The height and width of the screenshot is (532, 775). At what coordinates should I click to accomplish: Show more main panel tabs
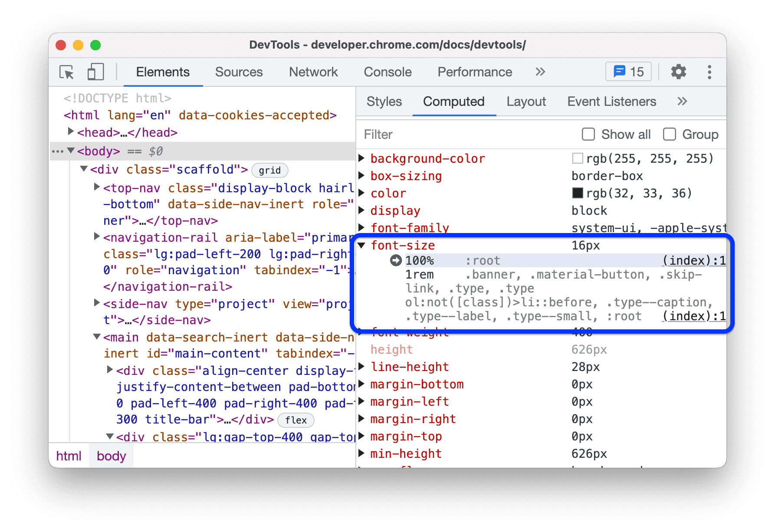click(540, 72)
